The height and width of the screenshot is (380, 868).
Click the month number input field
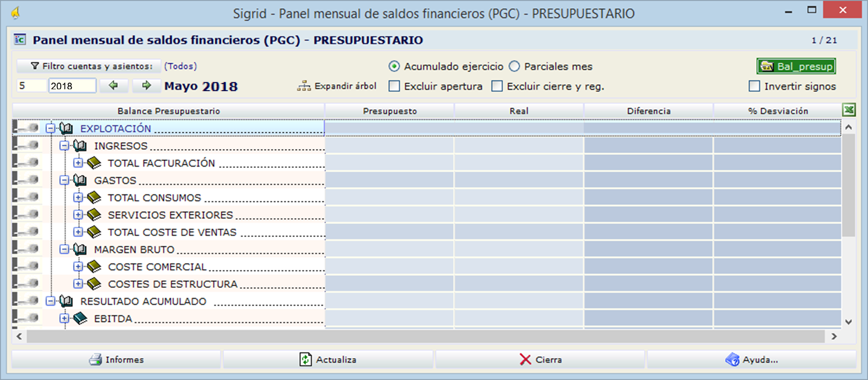tap(32, 86)
